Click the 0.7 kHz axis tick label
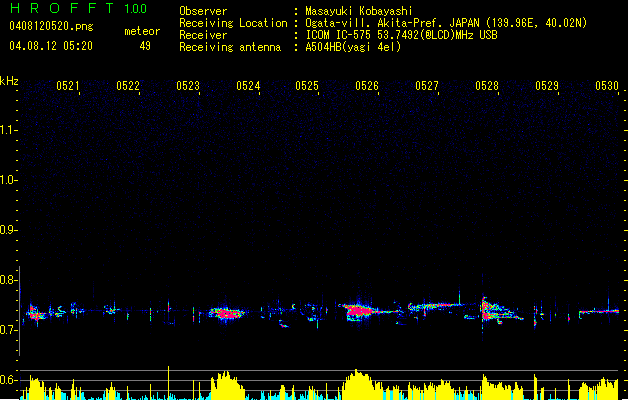This screenshot has width=629, height=400. [8, 330]
